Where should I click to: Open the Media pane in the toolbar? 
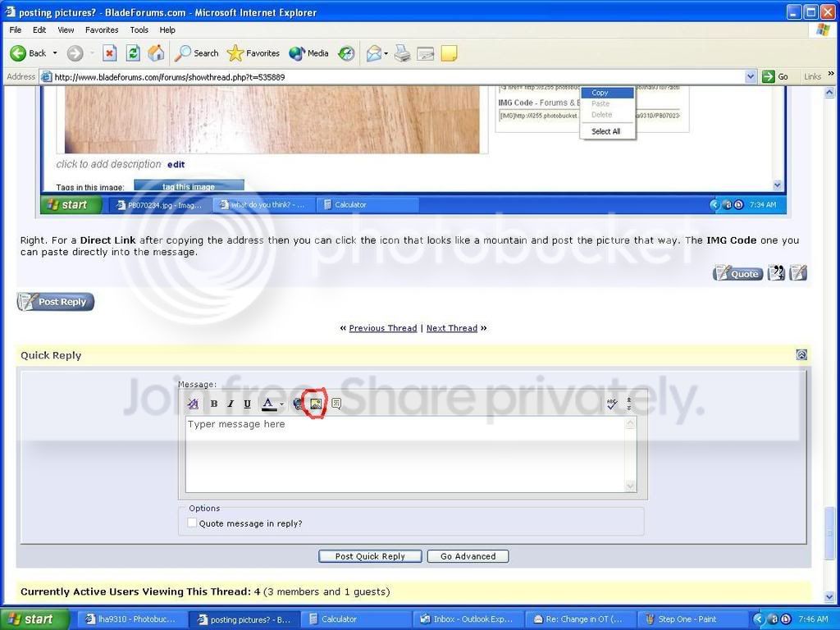click(308, 53)
